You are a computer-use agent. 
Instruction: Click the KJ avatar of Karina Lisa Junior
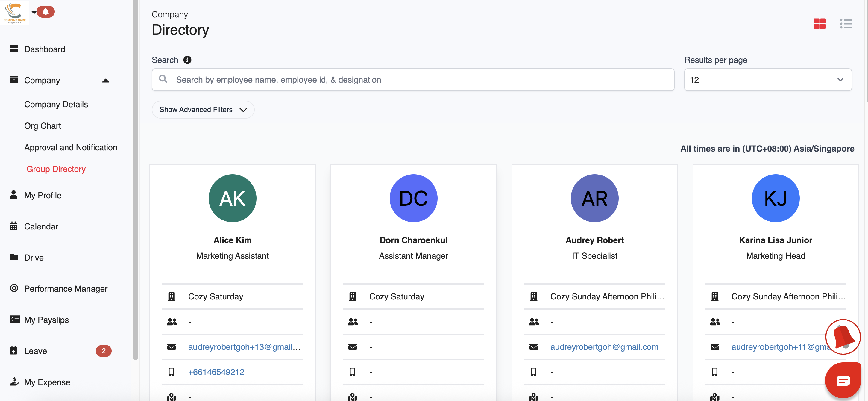click(x=775, y=198)
